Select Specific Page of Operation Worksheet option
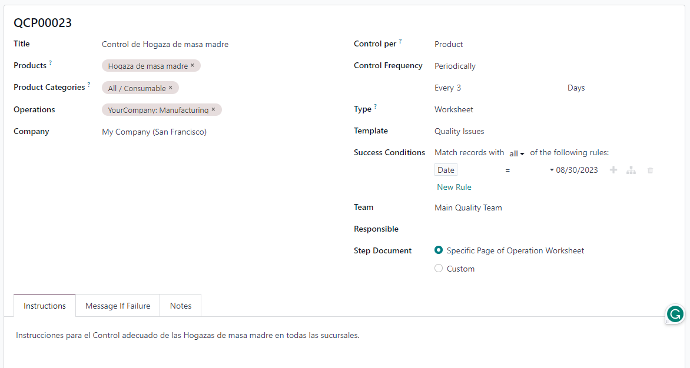The width and height of the screenshot is (690, 368). pyautogui.click(x=438, y=250)
